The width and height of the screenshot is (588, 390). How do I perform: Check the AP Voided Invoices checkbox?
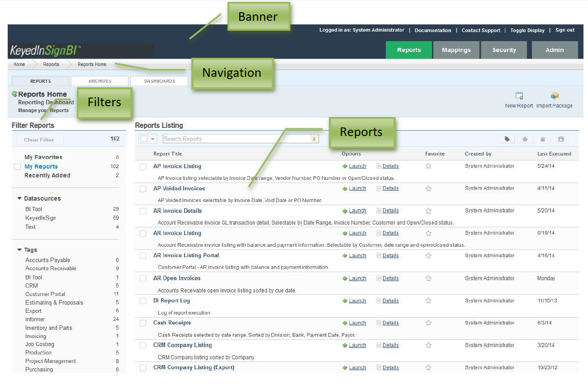(143, 189)
